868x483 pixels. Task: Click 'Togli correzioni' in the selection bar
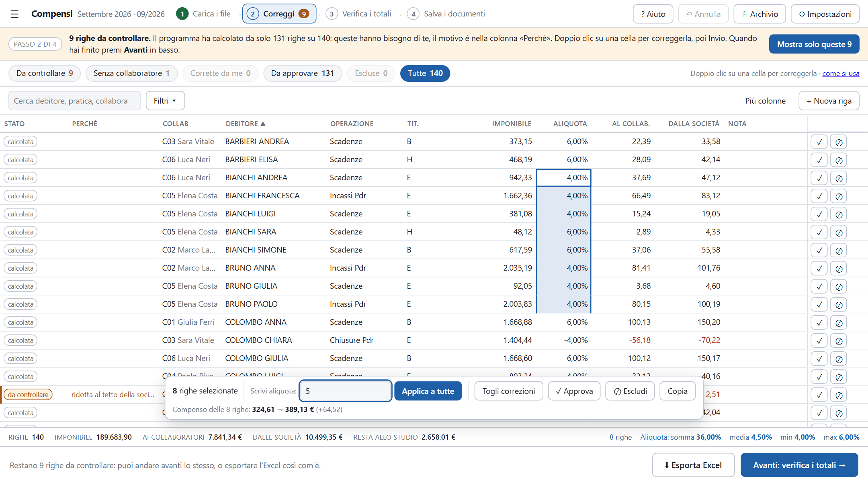[x=509, y=391]
